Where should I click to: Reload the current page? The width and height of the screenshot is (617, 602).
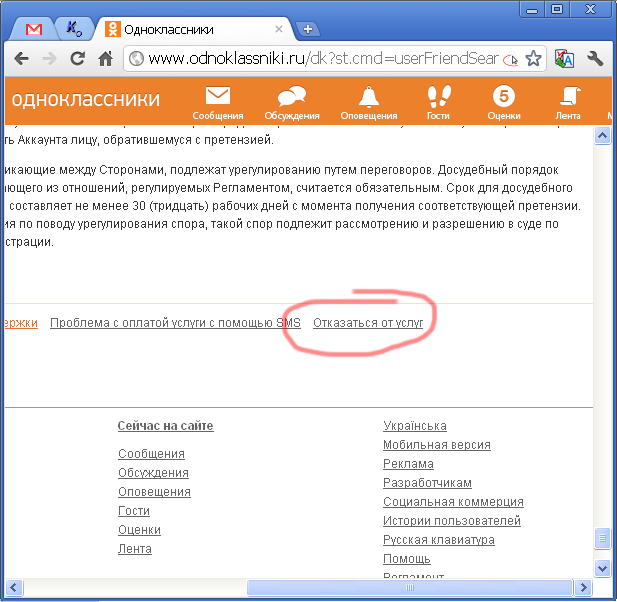point(78,59)
